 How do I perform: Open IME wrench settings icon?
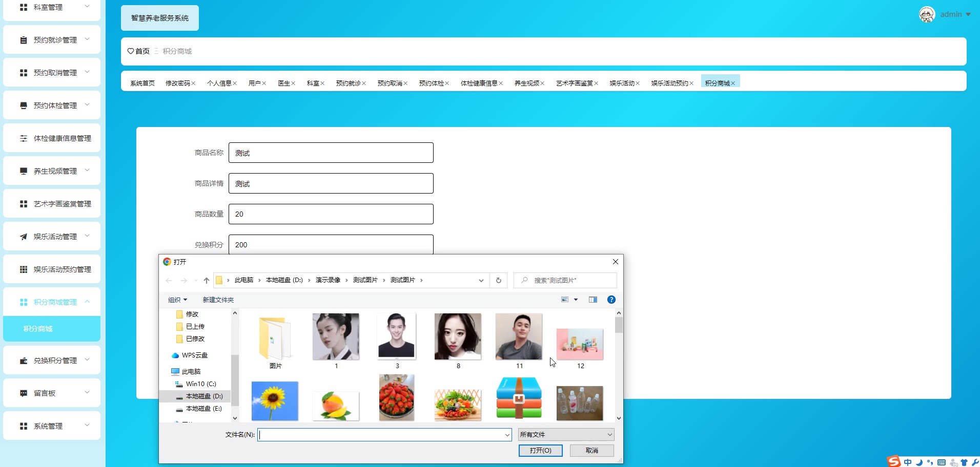pyautogui.click(x=975, y=462)
